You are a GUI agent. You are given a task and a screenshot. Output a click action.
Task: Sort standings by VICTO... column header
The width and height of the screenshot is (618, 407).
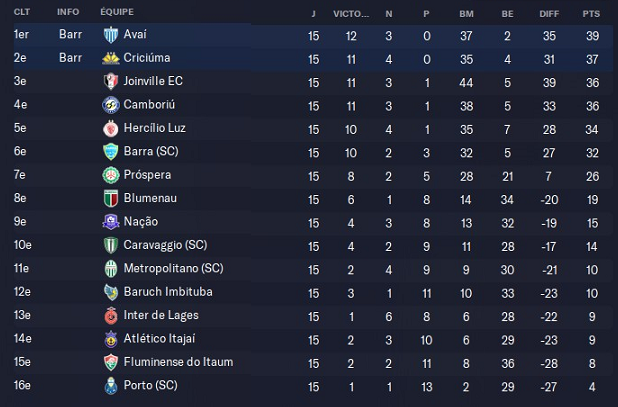[x=350, y=12]
